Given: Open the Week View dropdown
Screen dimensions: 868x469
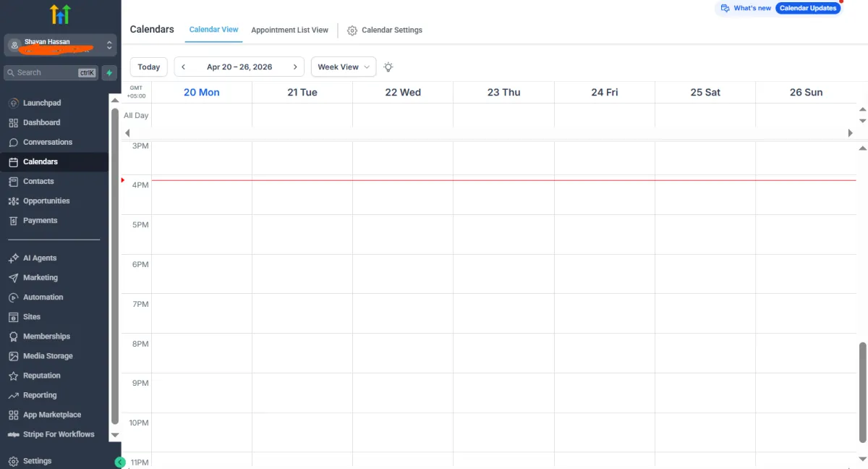Looking at the screenshot, I should tap(344, 67).
